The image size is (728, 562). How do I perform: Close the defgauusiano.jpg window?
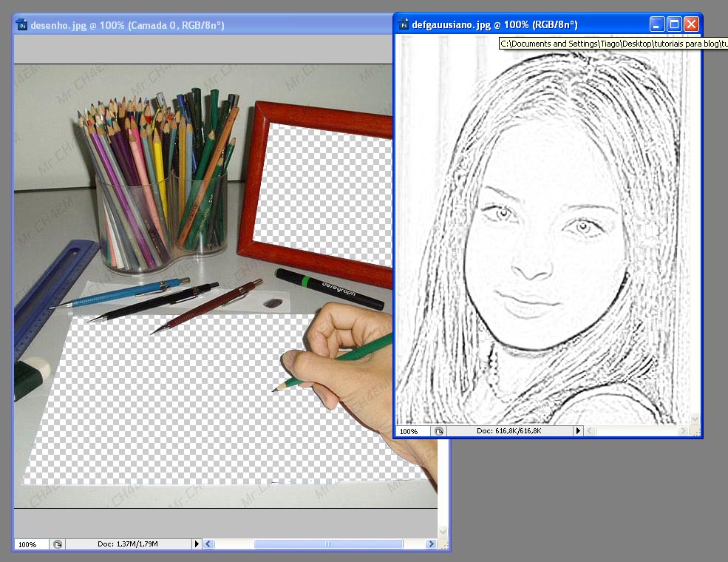(x=691, y=24)
